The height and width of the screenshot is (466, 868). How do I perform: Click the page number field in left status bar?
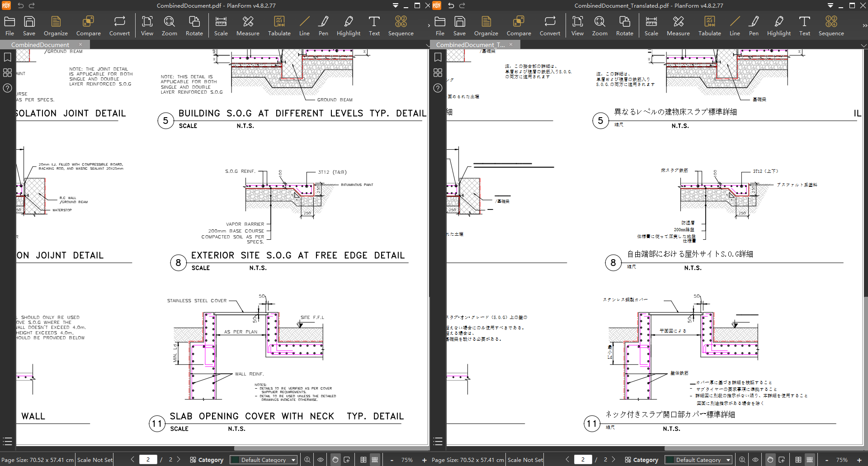[x=148, y=459]
